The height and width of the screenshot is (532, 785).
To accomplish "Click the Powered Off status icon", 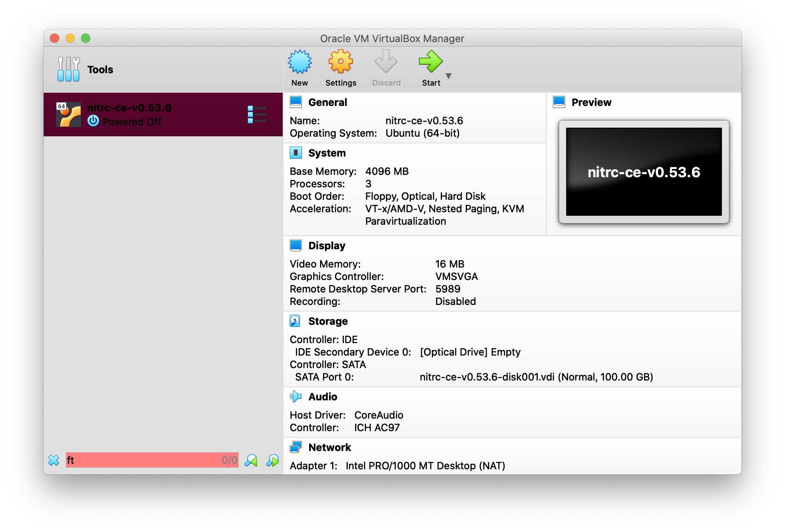I will (93, 121).
